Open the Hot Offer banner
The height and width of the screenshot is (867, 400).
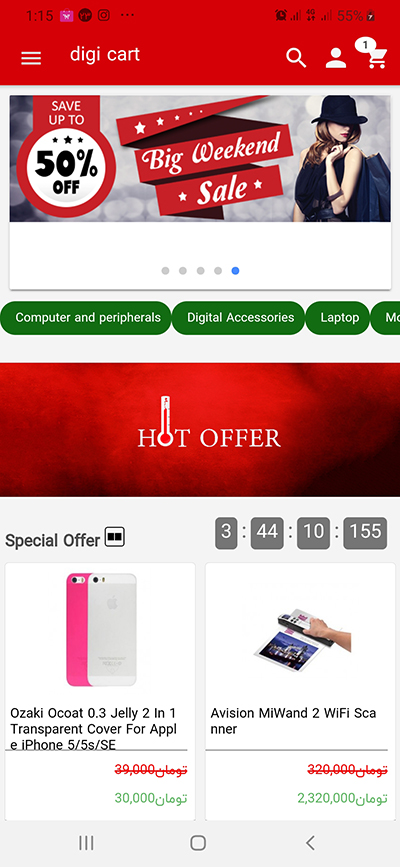click(200, 430)
